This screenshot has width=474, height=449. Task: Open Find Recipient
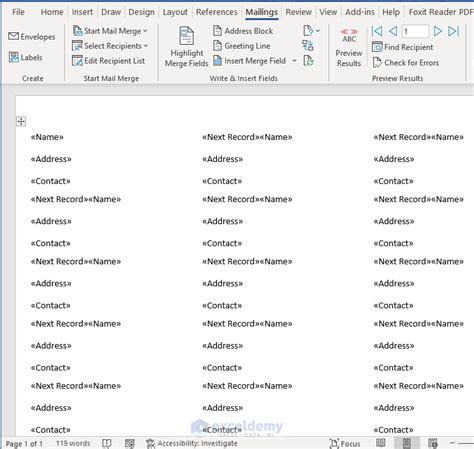(x=402, y=47)
